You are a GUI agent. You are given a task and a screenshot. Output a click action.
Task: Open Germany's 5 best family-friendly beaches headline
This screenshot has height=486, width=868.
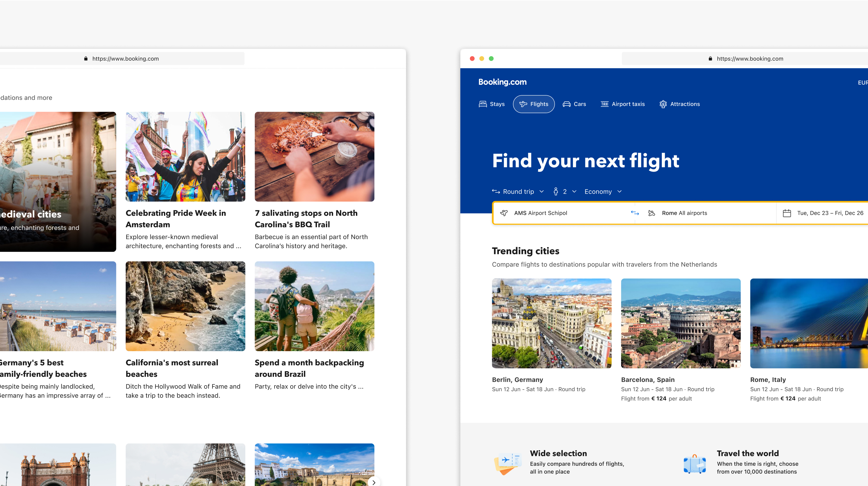[43, 368]
